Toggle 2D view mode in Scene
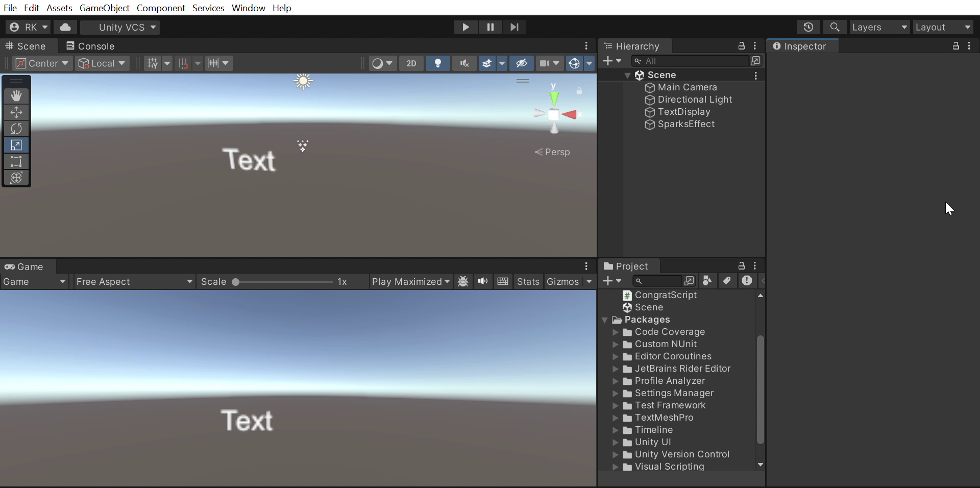 pos(411,63)
